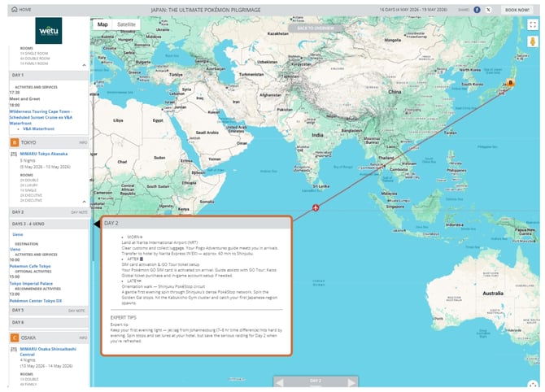This screenshot has width=545, height=392.
Task: Open Pokemon Cafe Tokyo link
Action: tap(30, 266)
